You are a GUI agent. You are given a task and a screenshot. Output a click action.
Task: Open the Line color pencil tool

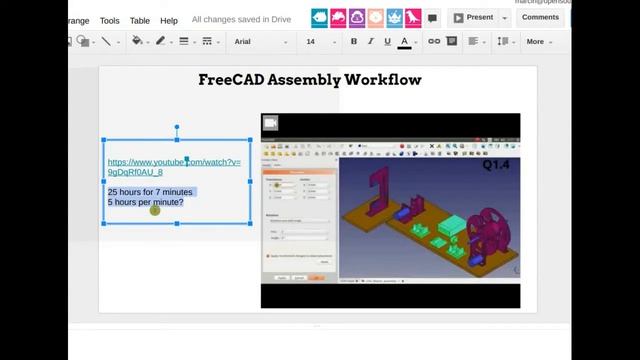tap(160, 41)
